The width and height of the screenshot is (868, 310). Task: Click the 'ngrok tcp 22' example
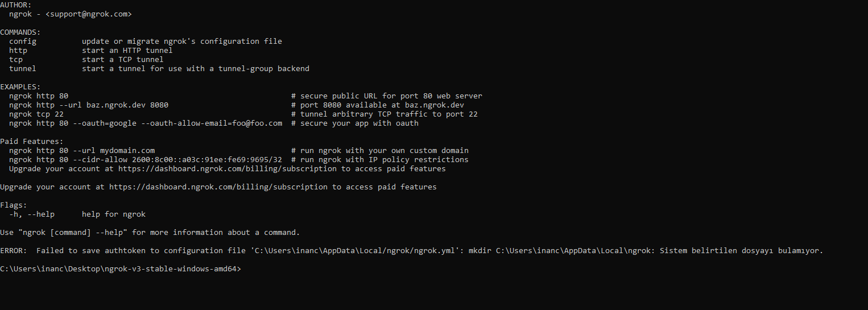[x=36, y=114]
